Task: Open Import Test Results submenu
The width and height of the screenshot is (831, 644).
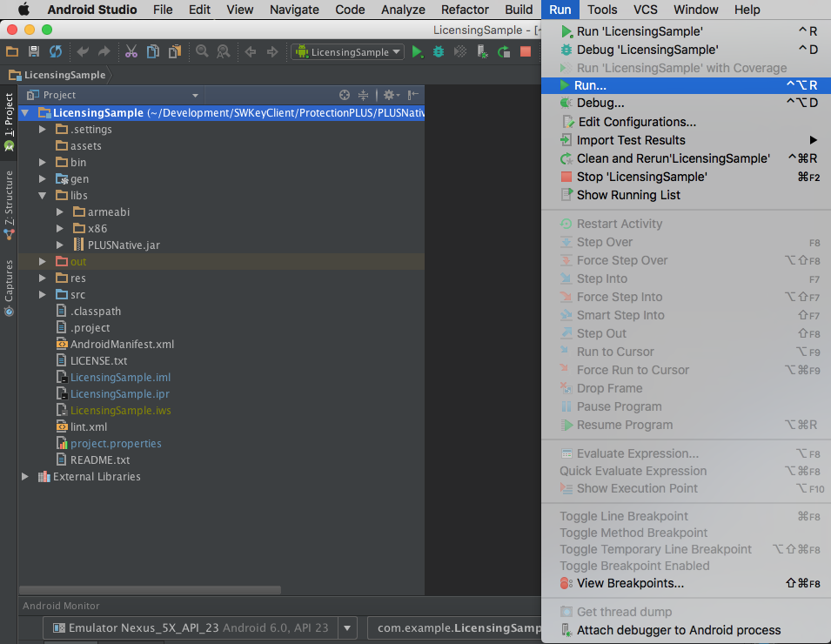Action: point(686,140)
